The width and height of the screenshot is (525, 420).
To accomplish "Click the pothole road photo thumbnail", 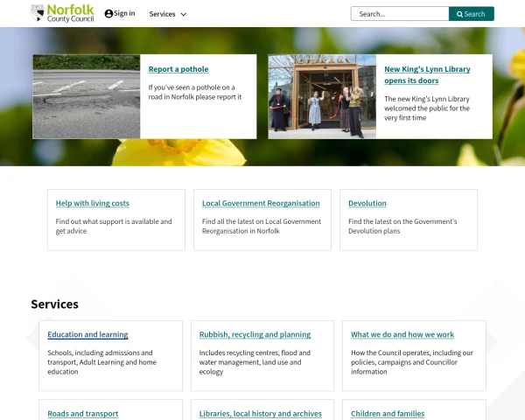I will point(87,96).
